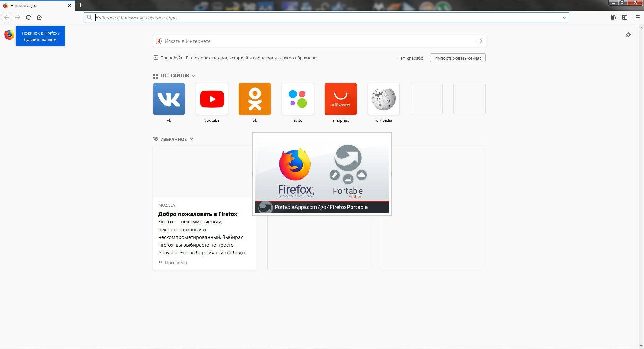
Task: Click the Firefox logo icon beside onboarding tip
Action: coord(9,35)
